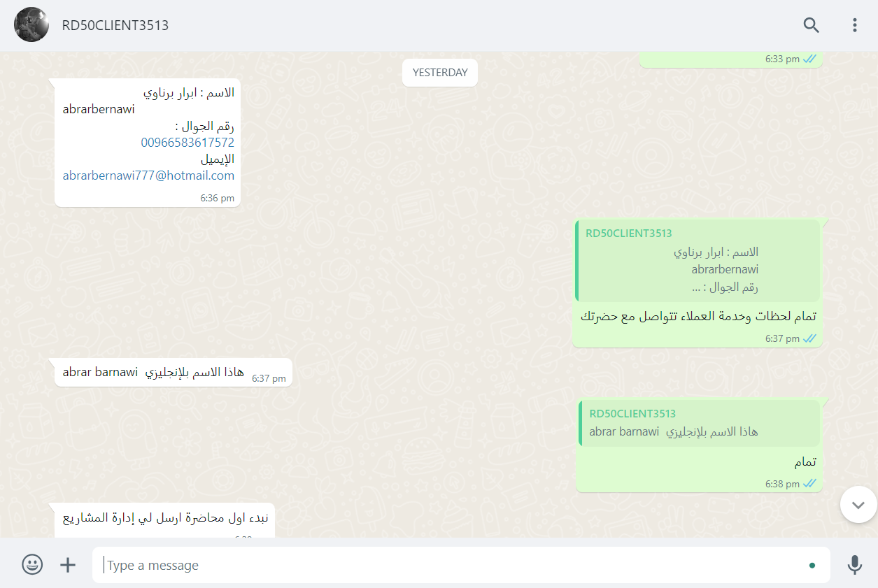Click the incoming message نبدء اول محاضرة
This screenshot has height=588, width=878.
165,518
